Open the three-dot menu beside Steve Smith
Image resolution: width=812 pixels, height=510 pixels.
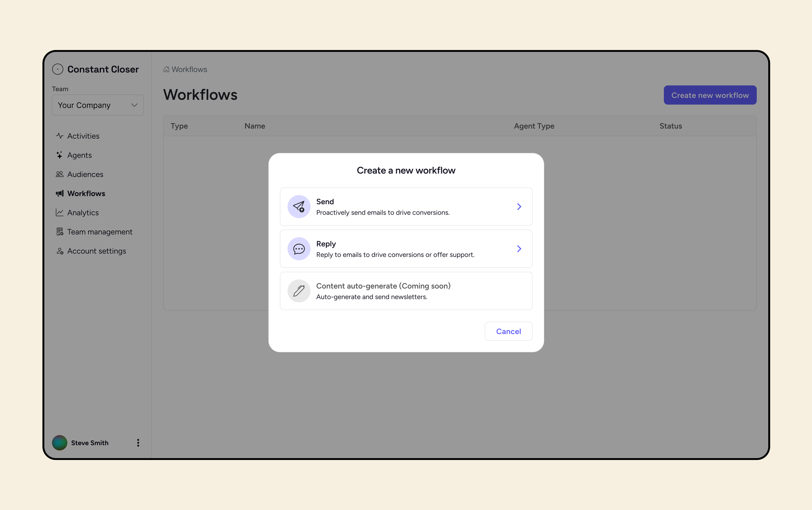(138, 443)
